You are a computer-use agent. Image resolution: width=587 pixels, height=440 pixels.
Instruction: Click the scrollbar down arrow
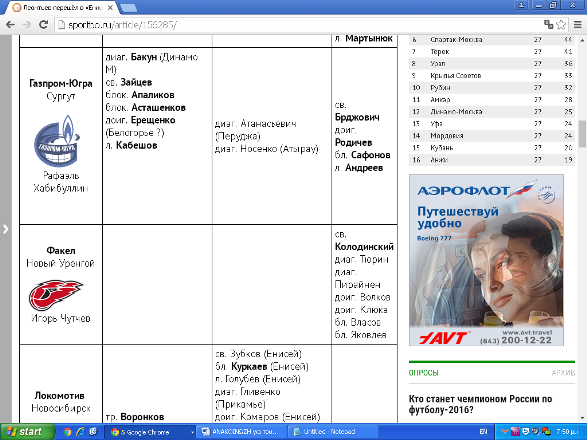tap(583, 418)
